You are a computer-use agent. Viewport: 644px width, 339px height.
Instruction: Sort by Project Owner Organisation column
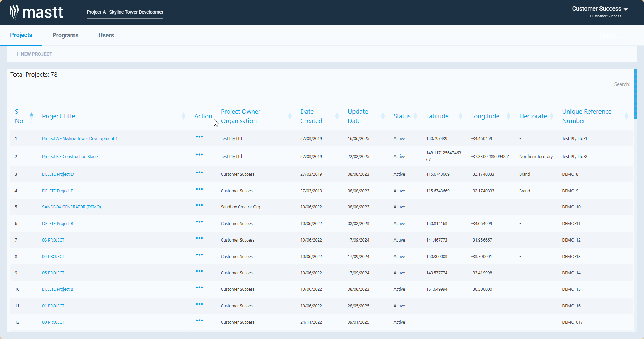290,116
